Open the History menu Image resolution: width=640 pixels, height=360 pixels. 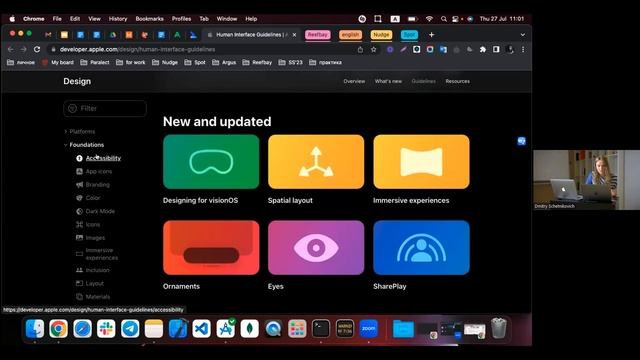(x=118, y=19)
